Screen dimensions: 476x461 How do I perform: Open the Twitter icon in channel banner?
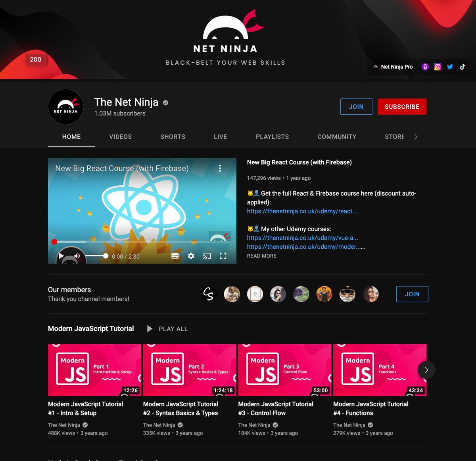450,67
